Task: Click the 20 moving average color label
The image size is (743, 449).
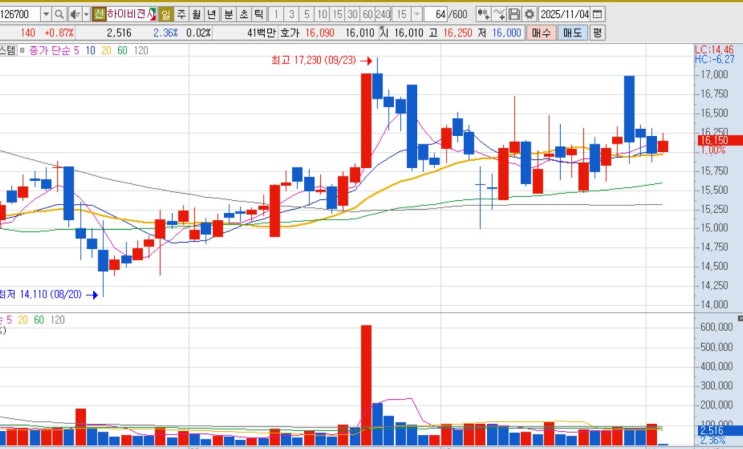Action: tap(106, 51)
